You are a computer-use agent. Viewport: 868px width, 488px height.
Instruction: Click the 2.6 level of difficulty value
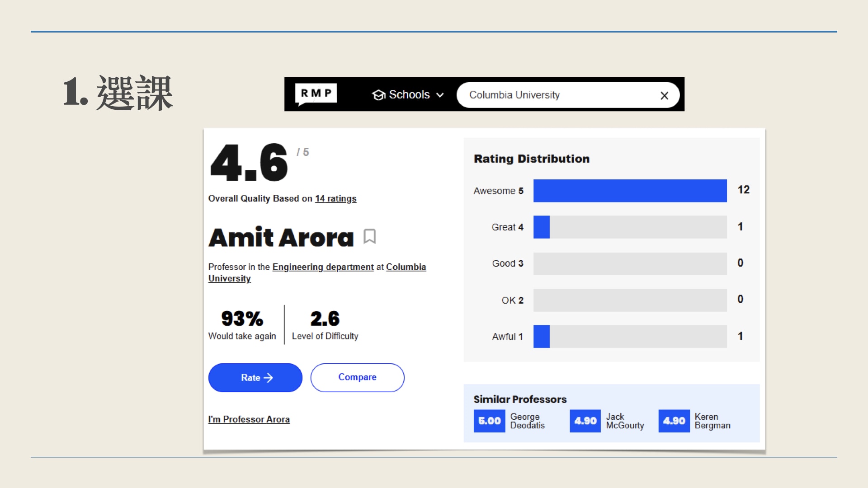pyautogui.click(x=325, y=319)
